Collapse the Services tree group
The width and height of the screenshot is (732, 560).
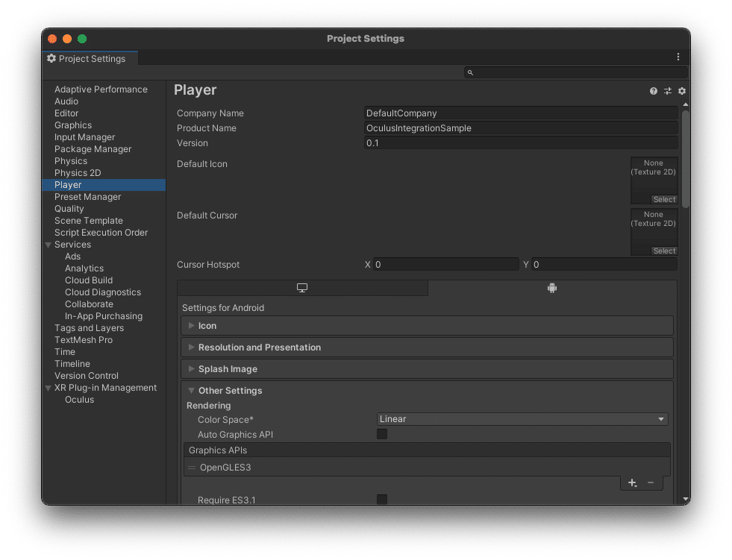[48, 245]
